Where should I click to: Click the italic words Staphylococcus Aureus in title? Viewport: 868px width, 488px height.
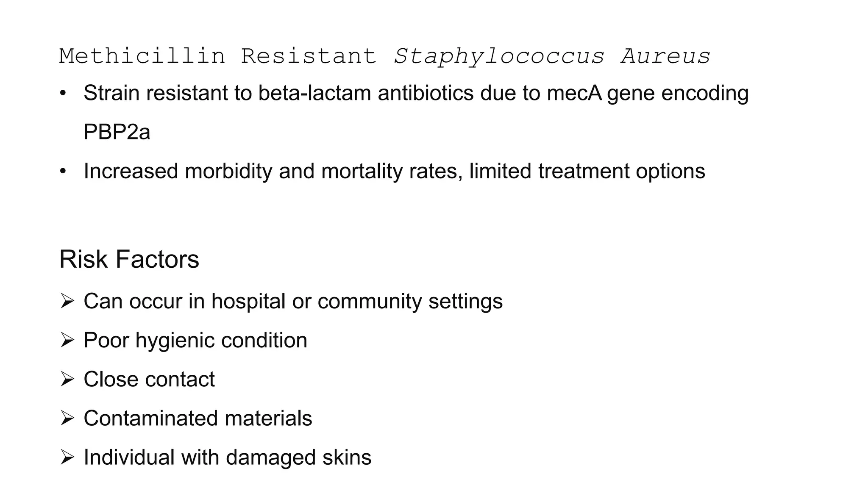pos(552,57)
